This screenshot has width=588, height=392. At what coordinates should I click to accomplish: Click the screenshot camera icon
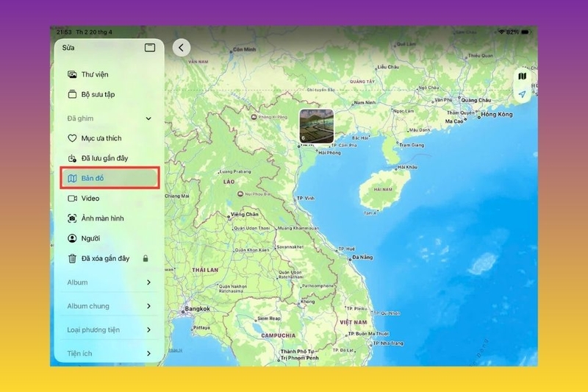[72, 218]
